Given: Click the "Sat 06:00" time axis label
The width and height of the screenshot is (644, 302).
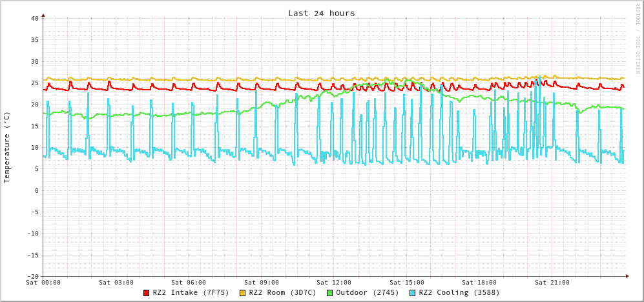Looking at the screenshot, I should pos(189,283).
